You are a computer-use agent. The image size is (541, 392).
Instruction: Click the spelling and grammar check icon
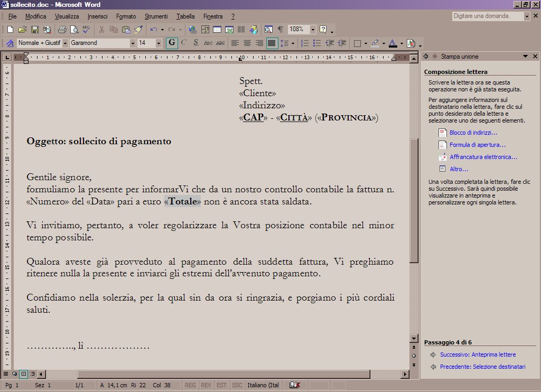coord(86,30)
